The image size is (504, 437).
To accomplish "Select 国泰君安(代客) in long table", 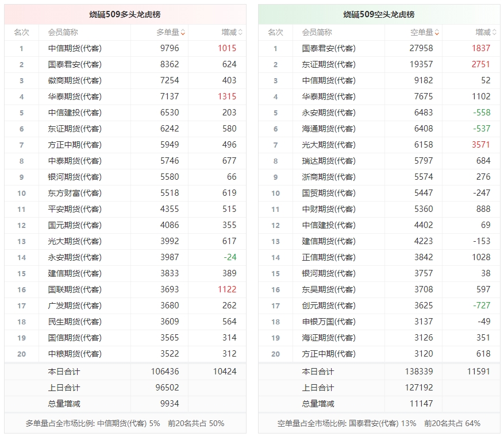I will [x=125, y=64].
